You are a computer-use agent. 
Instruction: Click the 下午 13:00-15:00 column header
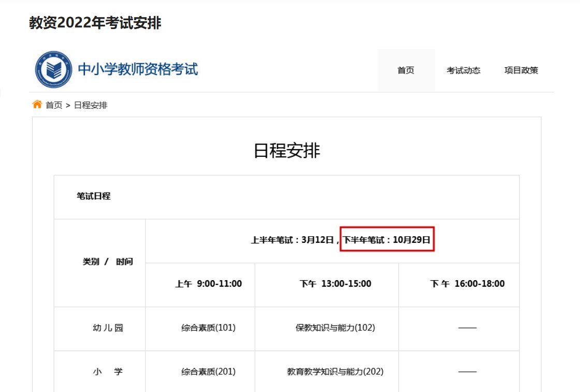point(337,284)
